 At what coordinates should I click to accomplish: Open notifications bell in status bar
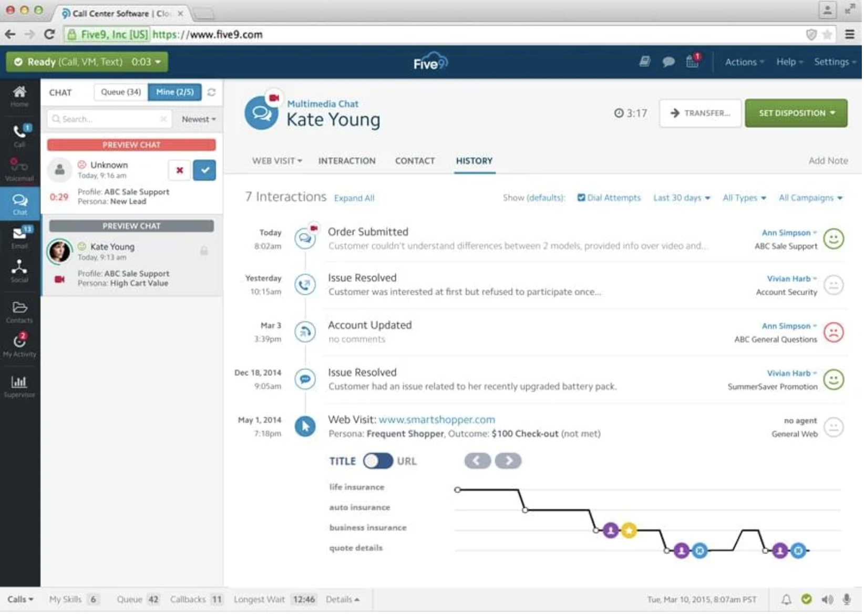[x=786, y=600]
